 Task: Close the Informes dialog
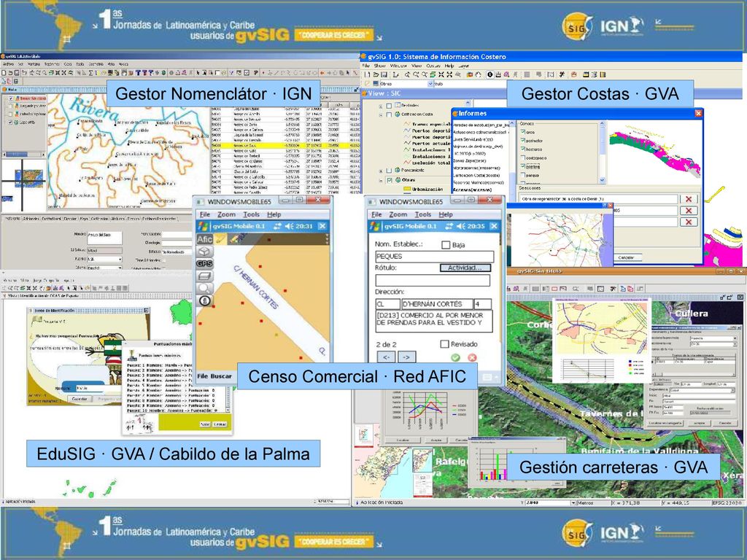tap(698, 113)
